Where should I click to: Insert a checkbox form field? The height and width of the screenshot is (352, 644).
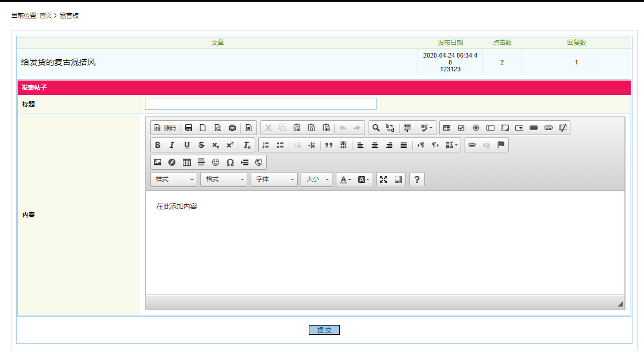(x=461, y=128)
